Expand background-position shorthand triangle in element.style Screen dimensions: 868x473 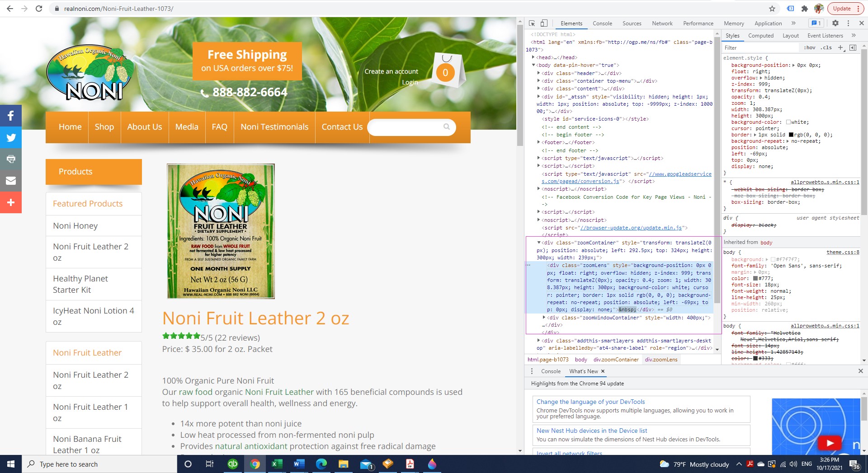(794, 66)
